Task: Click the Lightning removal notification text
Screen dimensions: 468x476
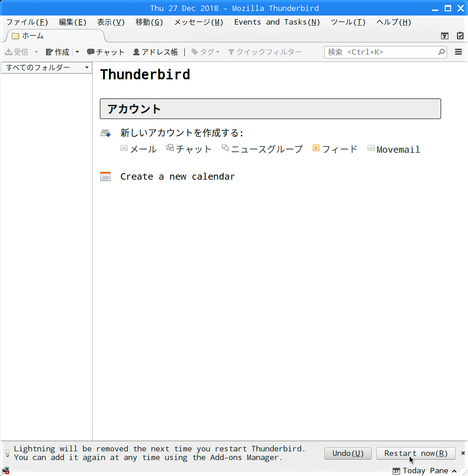Action: click(x=160, y=453)
